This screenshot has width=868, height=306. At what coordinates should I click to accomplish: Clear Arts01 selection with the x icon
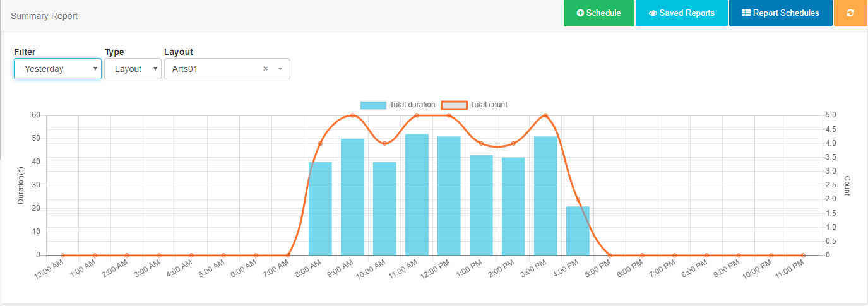[x=266, y=69]
